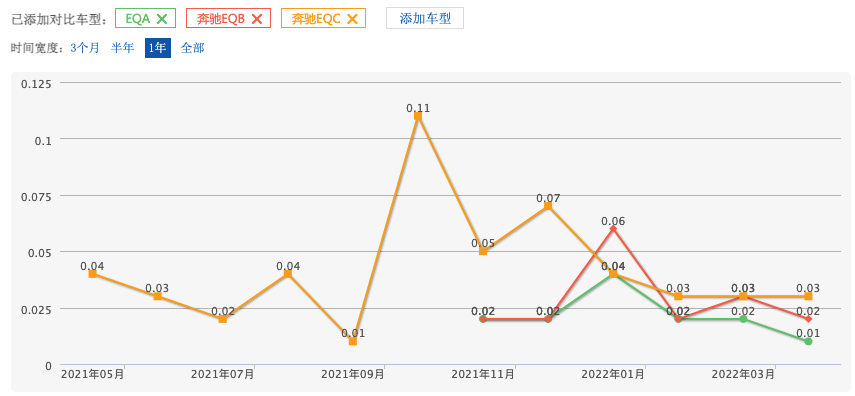
Task: Click the final red diamond marker labeled 0.02
Action: click(x=808, y=319)
